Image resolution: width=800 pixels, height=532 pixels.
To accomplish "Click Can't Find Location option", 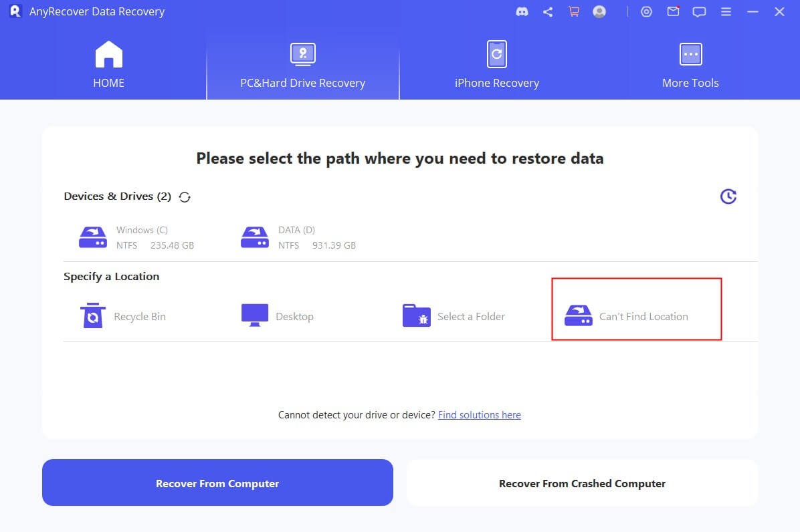I will coord(636,315).
